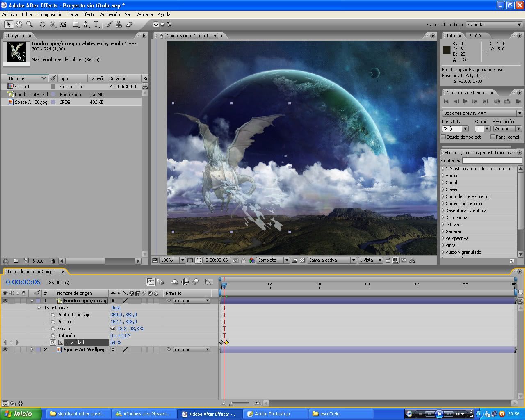Open the Composición menu
This screenshot has width=525, height=420.
[x=50, y=14]
